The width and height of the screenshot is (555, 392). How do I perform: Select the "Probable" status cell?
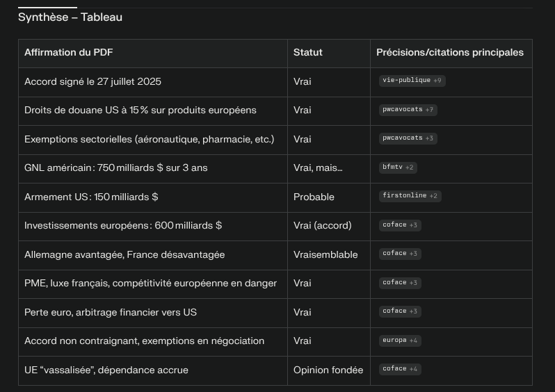click(314, 197)
